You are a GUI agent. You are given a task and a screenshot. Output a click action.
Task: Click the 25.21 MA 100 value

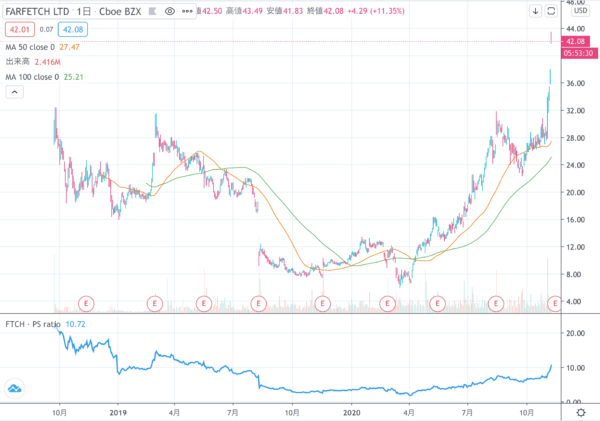point(73,77)
